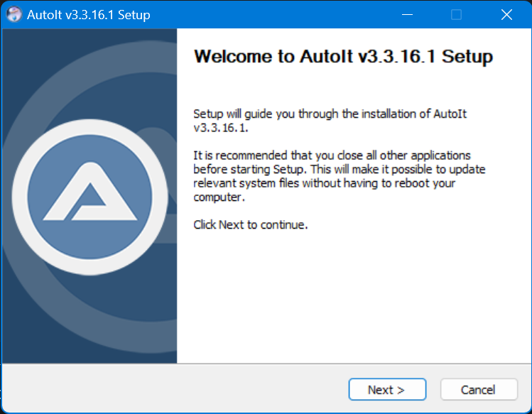This screenshot has height=414, width=532.
Task: Click empty white area below the instructions
Action: click(x=352, y=298)
